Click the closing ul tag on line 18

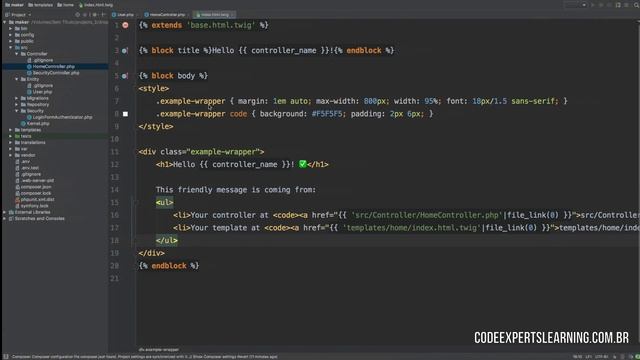[167, 240]
